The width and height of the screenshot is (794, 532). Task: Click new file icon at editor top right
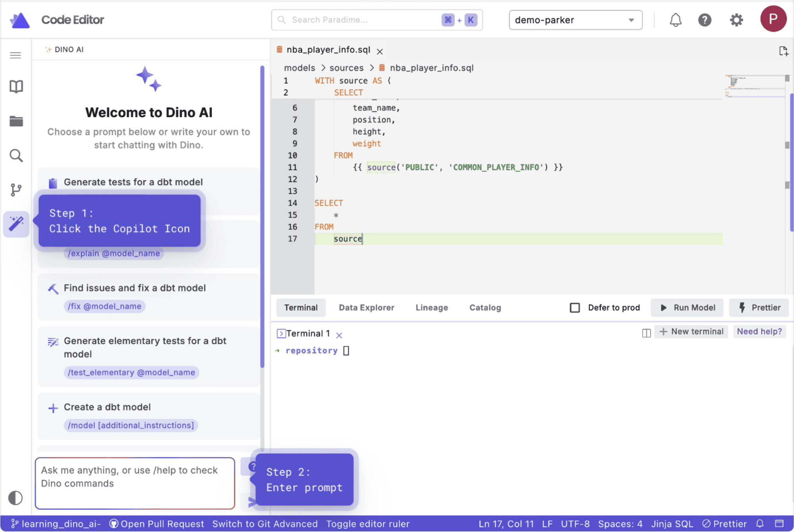783,51
